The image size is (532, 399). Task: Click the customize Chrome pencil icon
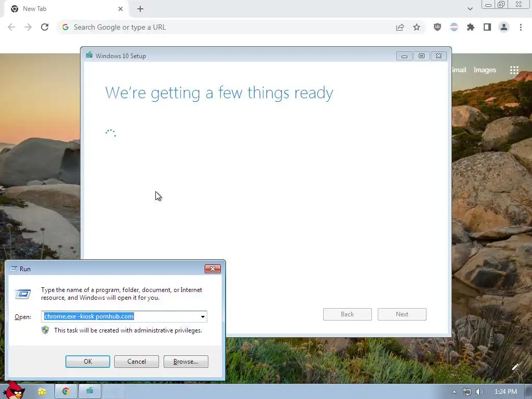point(515,367)
